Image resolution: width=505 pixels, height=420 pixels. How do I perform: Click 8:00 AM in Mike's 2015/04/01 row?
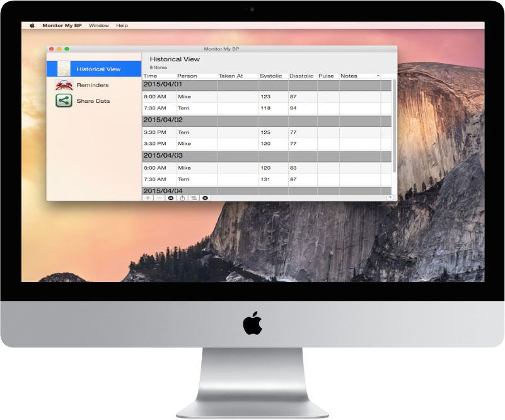pyautogui.click(x=155, y=96)
